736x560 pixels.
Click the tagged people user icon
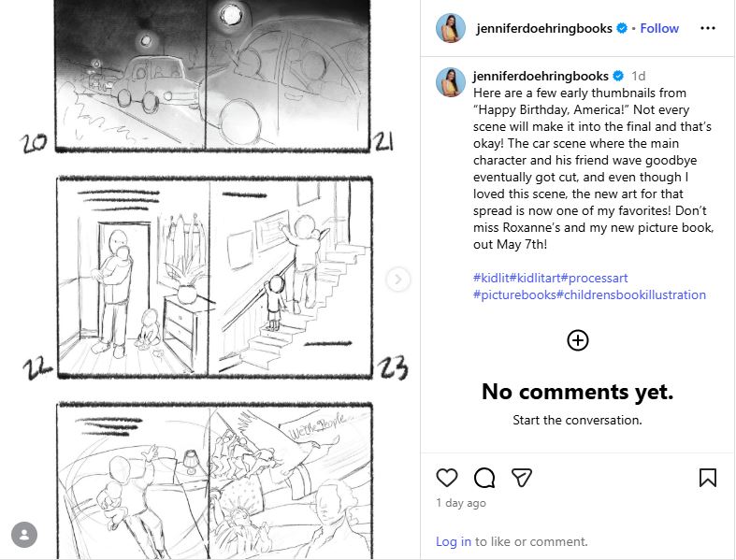tap(24, 535)
